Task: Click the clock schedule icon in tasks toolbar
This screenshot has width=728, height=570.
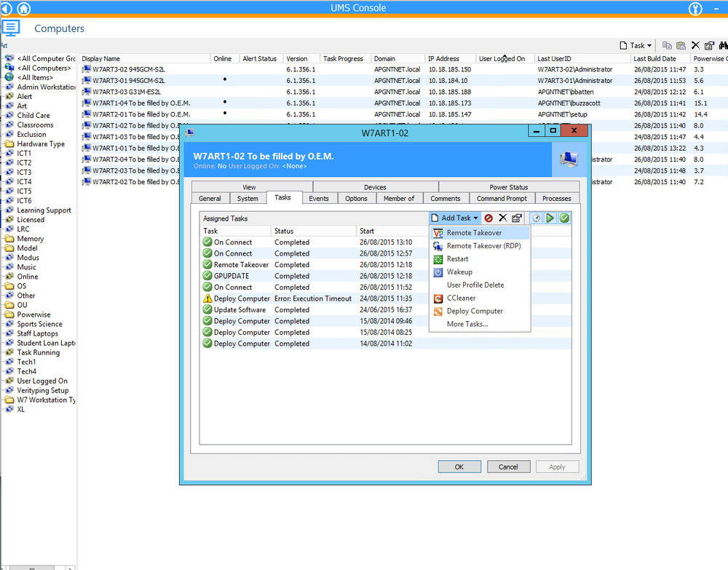Action: [x=537, y=218]
